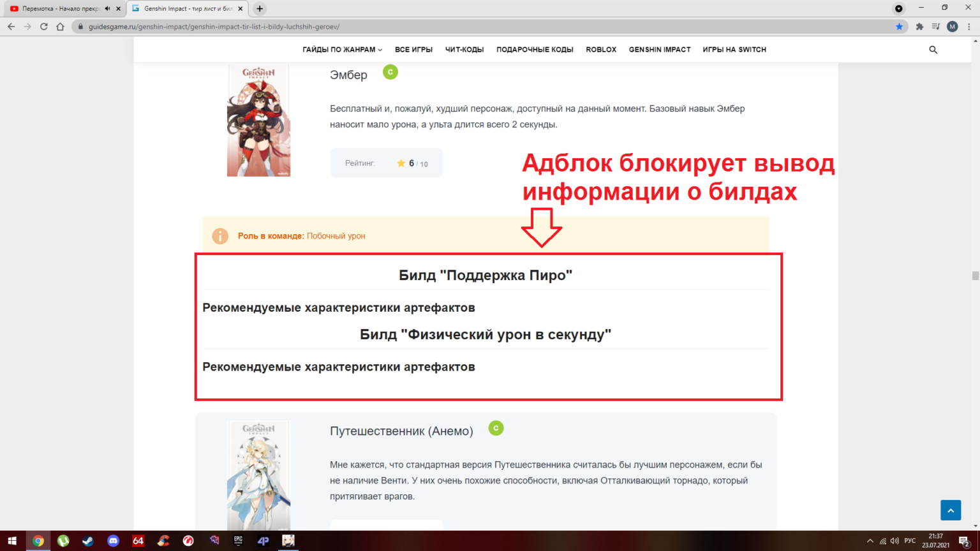This screenshot has width=980, height=551.
Task: Open the red 64 app in taskbar
Action: click(x=138, y=541)
